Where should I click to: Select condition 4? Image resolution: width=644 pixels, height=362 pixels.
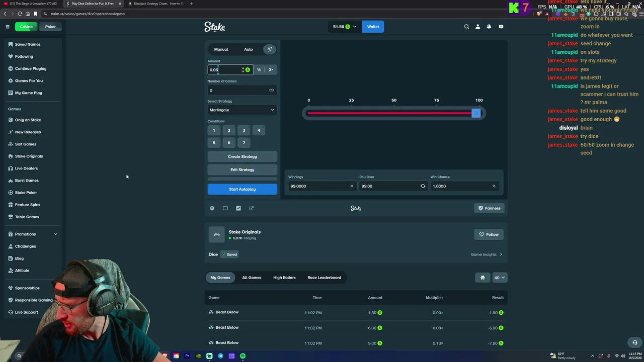(x=259, y=131)
